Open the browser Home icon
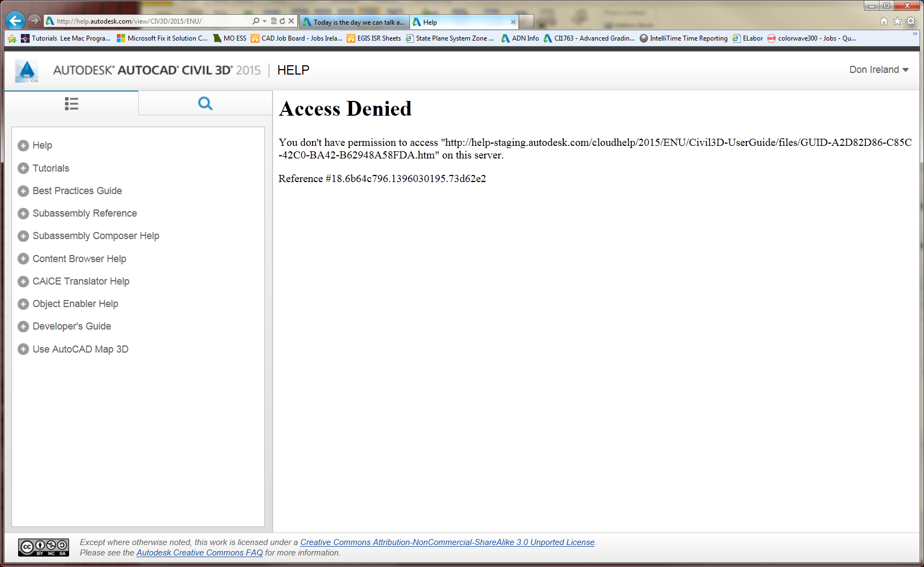The width and height of the screenshot is (924, 567). tap(884, 21)
